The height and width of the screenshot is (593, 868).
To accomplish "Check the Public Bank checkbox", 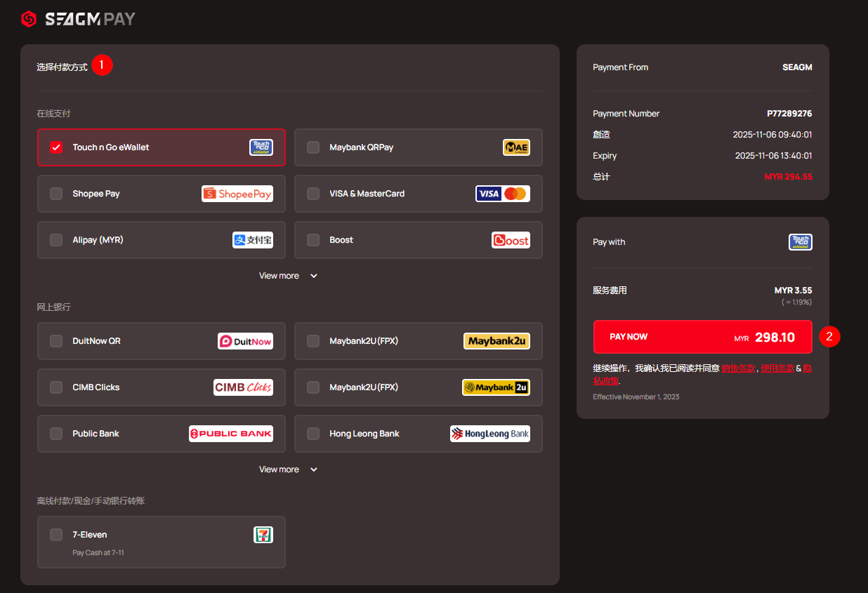I will (x=56, y=434).
